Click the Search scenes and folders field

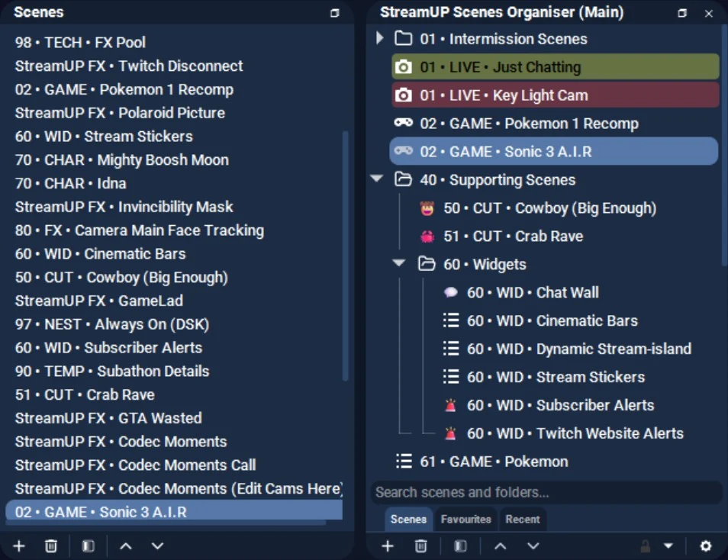click(x=546, y=492)
